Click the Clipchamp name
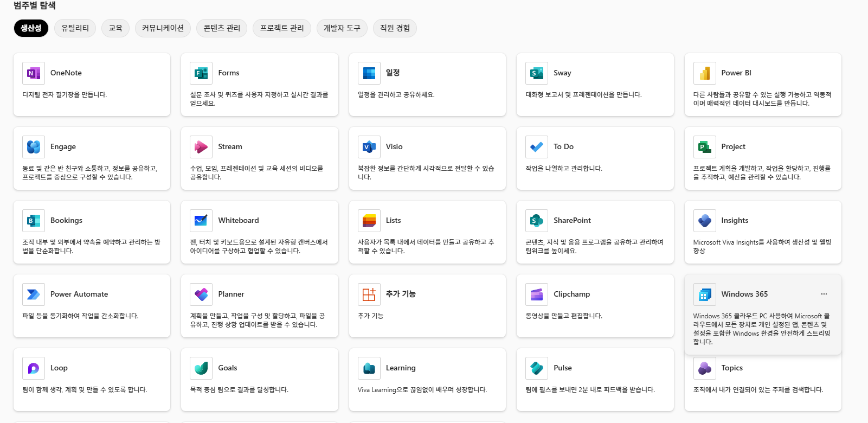 [571, 294]
